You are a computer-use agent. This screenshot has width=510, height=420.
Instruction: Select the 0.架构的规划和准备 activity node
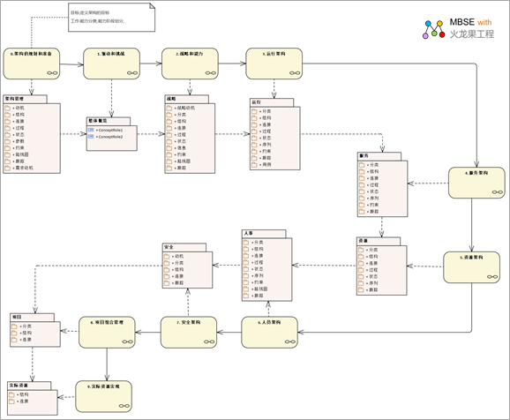[x=32, y=64]
